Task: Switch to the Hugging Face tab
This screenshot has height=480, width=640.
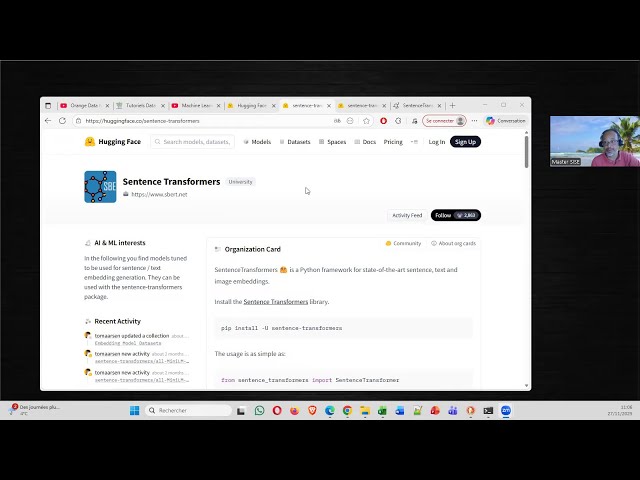Action: point(251,106)
